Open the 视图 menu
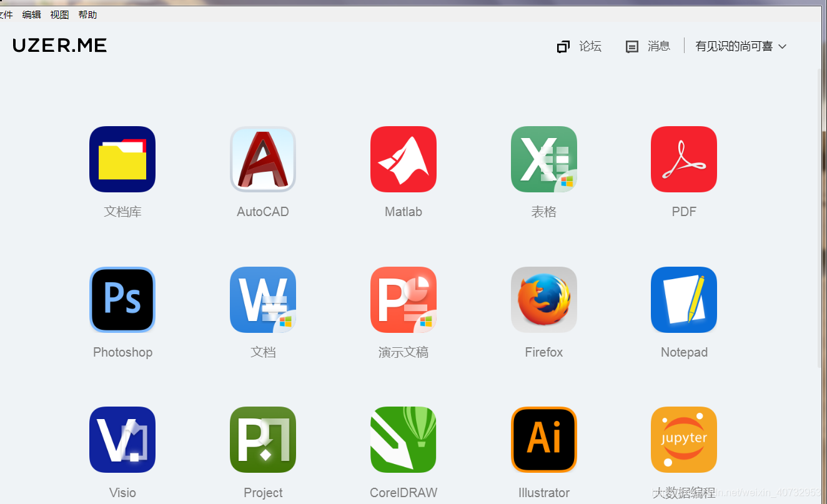This screenshot has width=827, height=504. coord(59,14)
